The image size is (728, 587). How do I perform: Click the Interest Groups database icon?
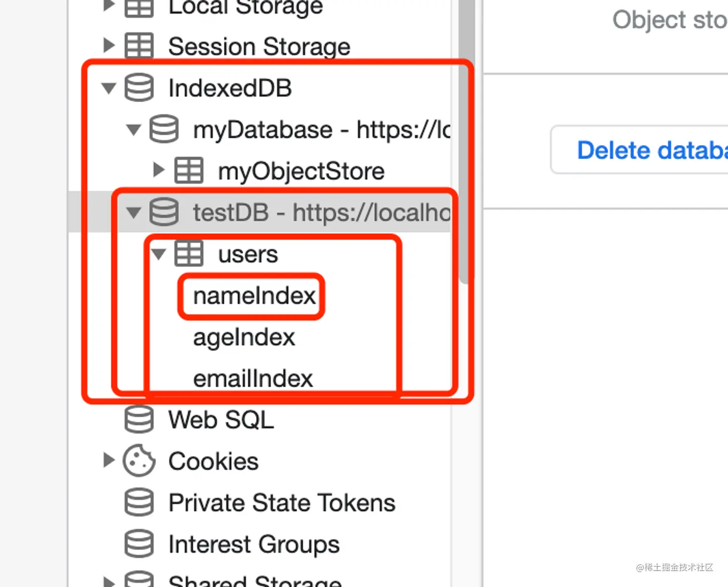pyautogui.click(x=139, y=544)
